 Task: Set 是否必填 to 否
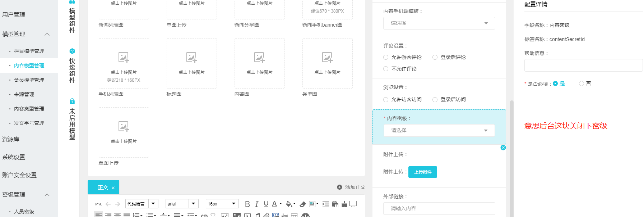point(581,83)
